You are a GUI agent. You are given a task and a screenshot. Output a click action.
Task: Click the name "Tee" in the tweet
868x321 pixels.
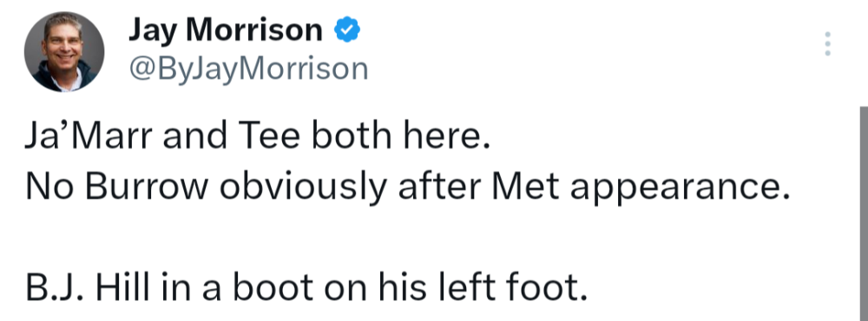[268, 137]
